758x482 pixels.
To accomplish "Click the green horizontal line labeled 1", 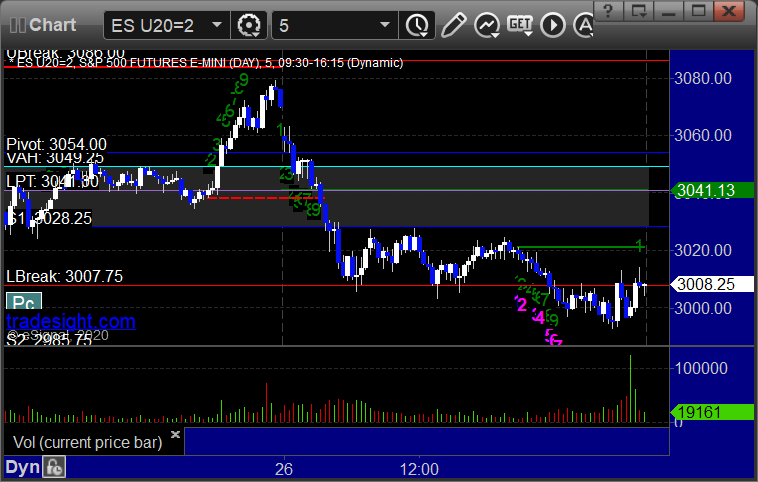I will (x=580, y=247).
